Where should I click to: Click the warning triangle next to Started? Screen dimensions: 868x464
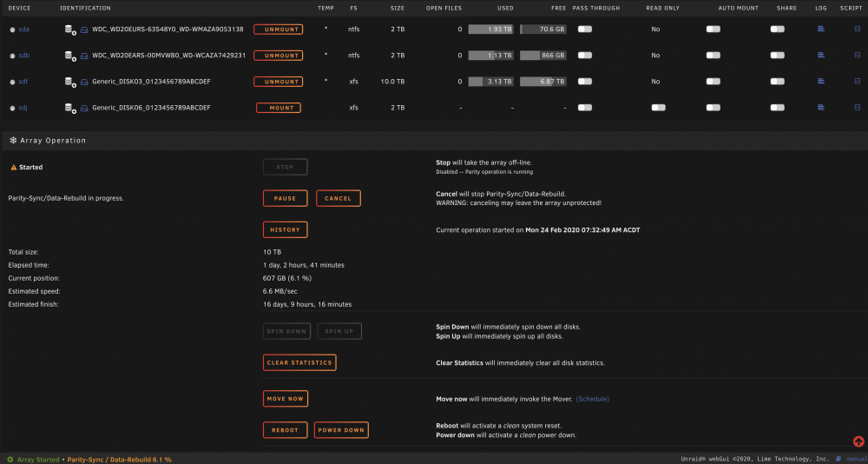click(x=14, y=167)
